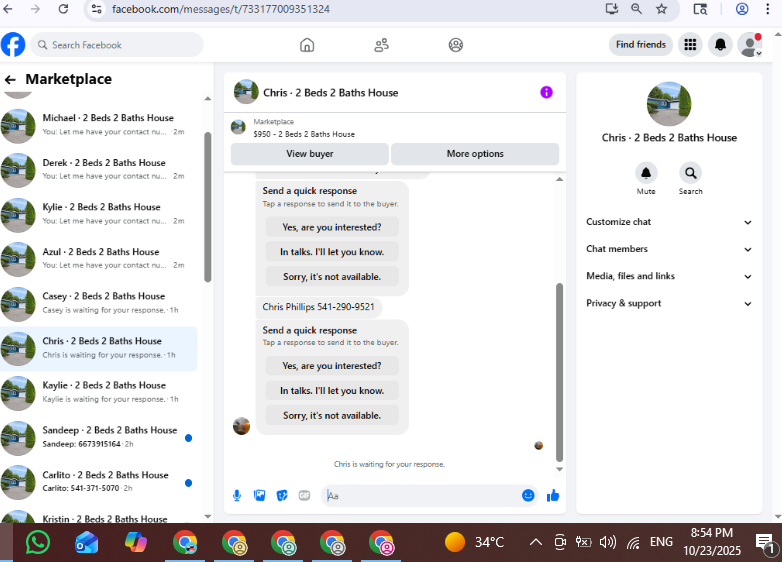Viewport: 782px width, 562px height.
Task: Open Azul's 2 Beds 2 Baths chat
Action: coord(99,259)
